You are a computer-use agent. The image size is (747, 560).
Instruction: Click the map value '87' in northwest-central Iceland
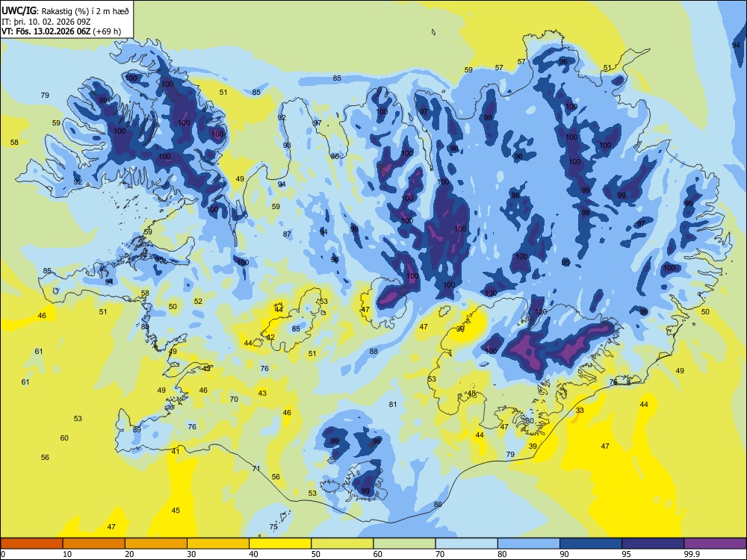(287, 234)
